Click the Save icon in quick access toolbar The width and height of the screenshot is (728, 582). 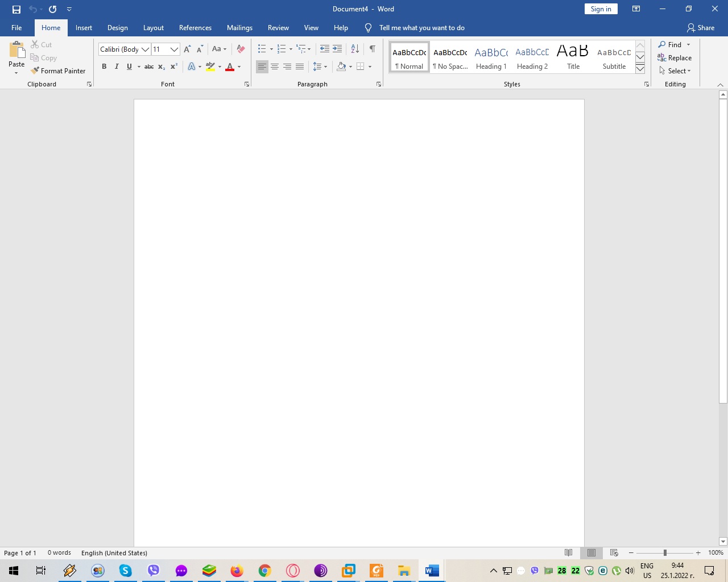point(16,9)
